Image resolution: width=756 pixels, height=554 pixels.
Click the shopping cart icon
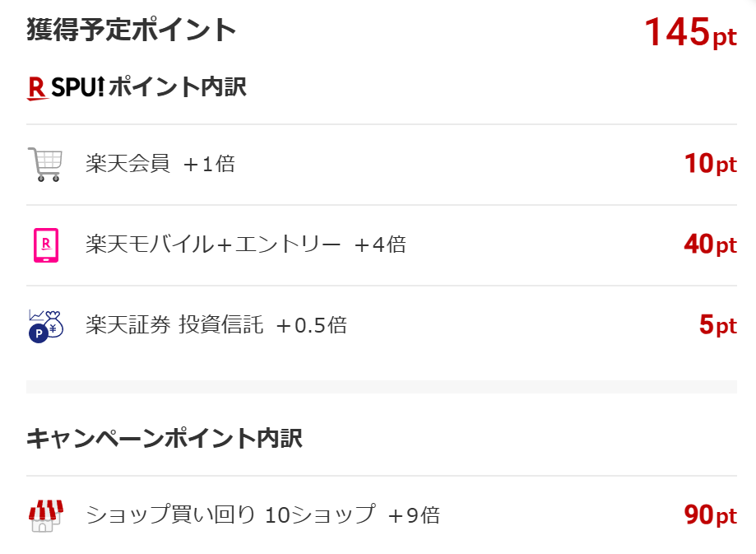click(45, 164)
